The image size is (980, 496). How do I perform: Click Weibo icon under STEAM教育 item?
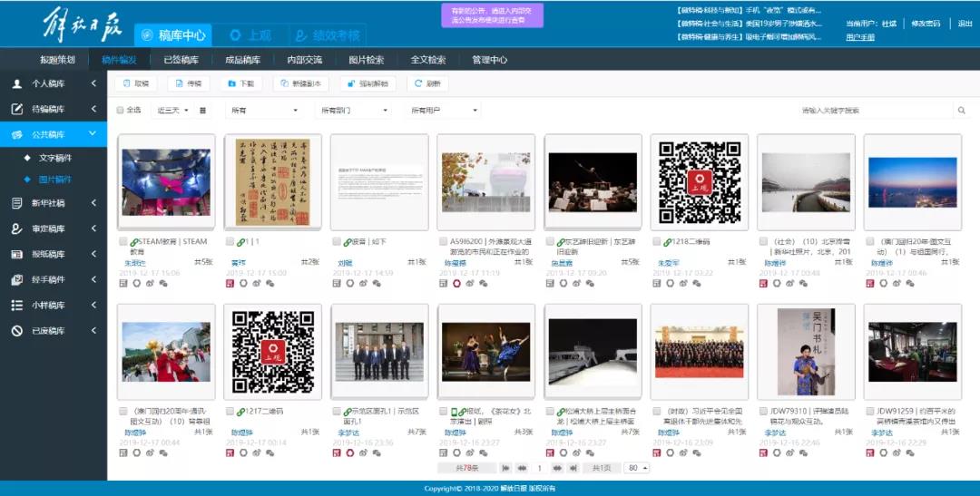[150, 283]
